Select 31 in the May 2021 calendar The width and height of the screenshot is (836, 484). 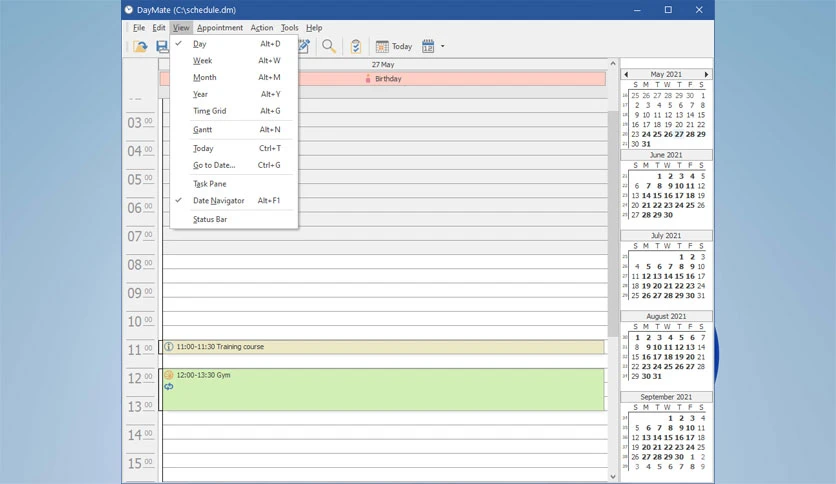tap(646, 144)
